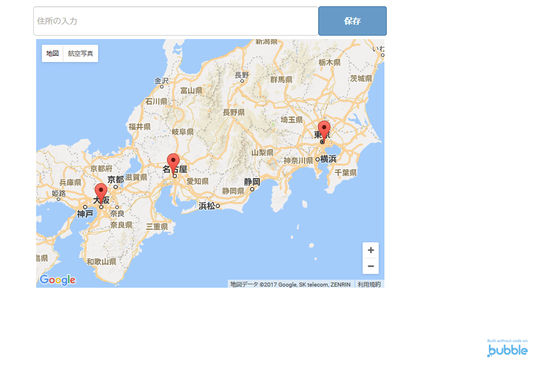
Task: Click the 栃木県 prefecture label
Action: (329, 62)
